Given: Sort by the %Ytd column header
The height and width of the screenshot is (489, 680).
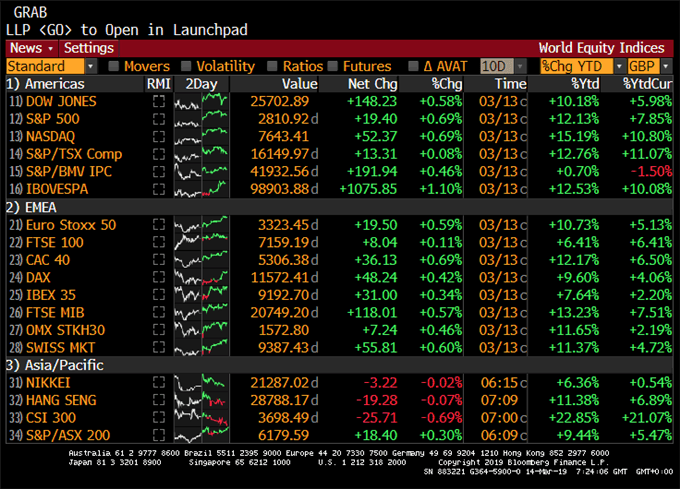Looking at the screenshot, I should [585, 84].
